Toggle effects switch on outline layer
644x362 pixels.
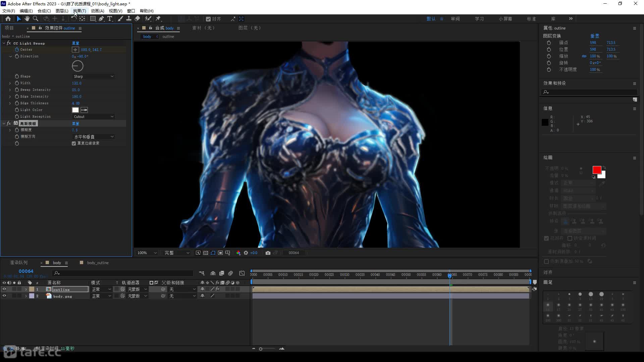[217, 289]
